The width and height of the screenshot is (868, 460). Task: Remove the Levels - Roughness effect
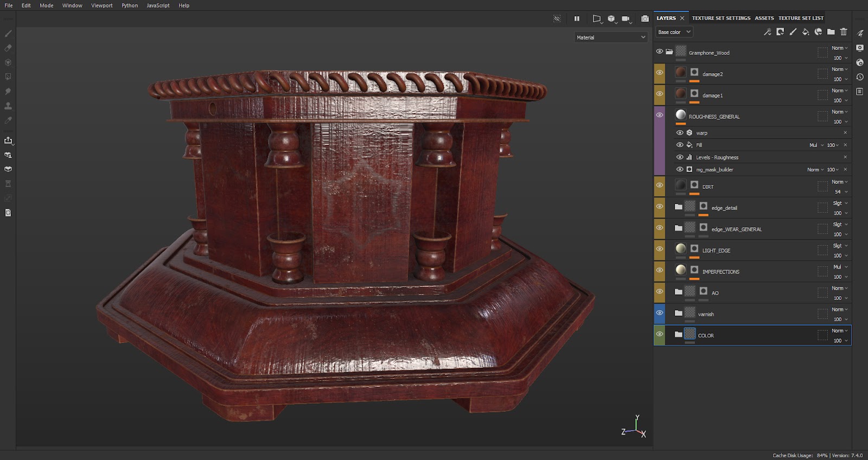point(845,157)
